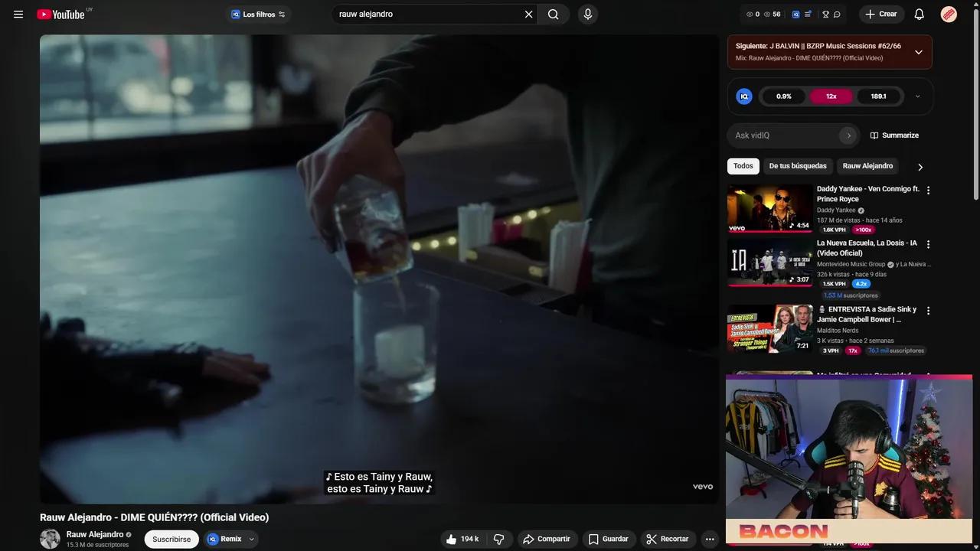Open Daddy Yankee Ven Conmigo thumbnail
Screen dimensions: 980x551
pos(770,208)
